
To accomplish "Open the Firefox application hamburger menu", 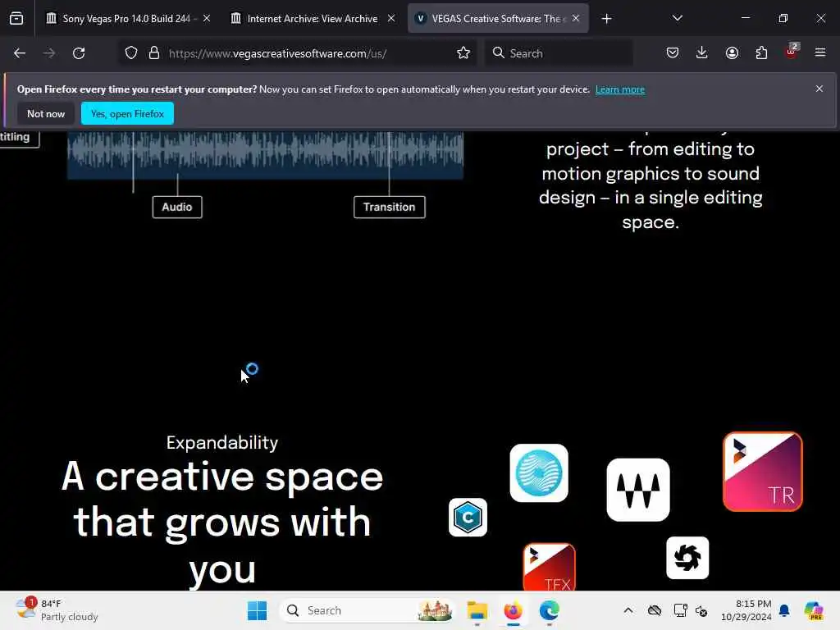I will 820,53.
